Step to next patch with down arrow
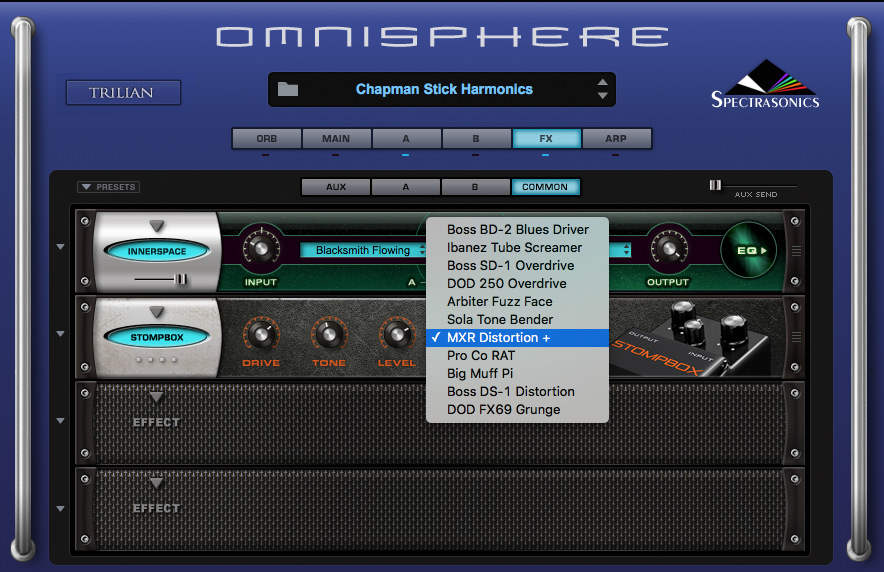Screen dimensions: 884x572 tap(603, 96)
